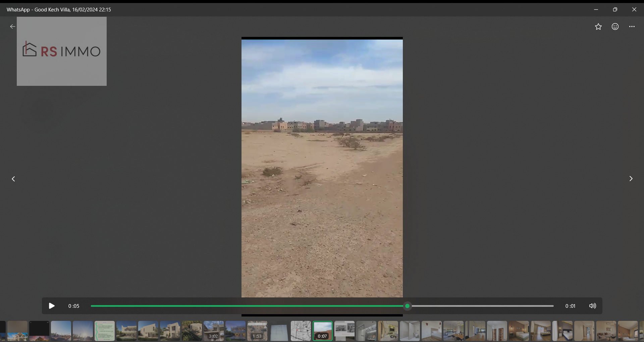
Task: Play the video
Action: 52,306
